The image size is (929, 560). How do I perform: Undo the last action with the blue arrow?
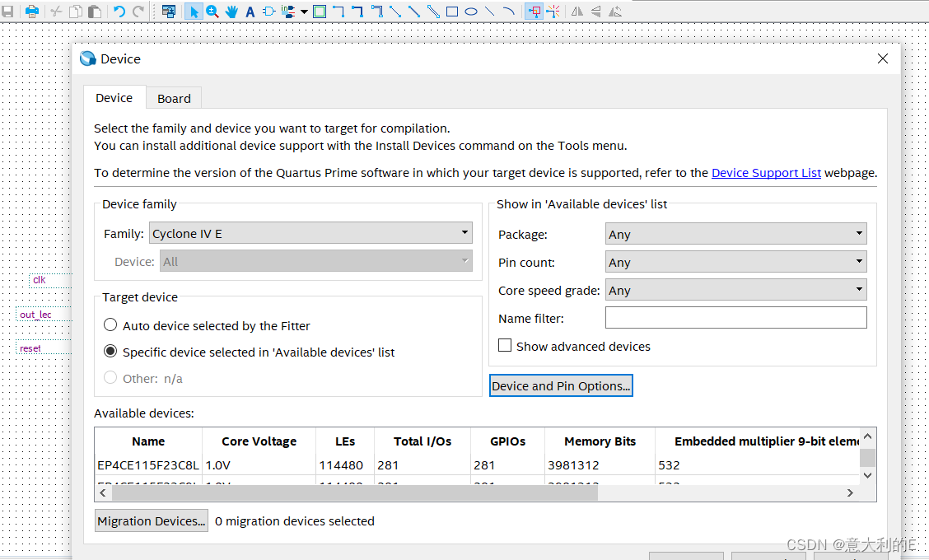[x=119, y=12]
